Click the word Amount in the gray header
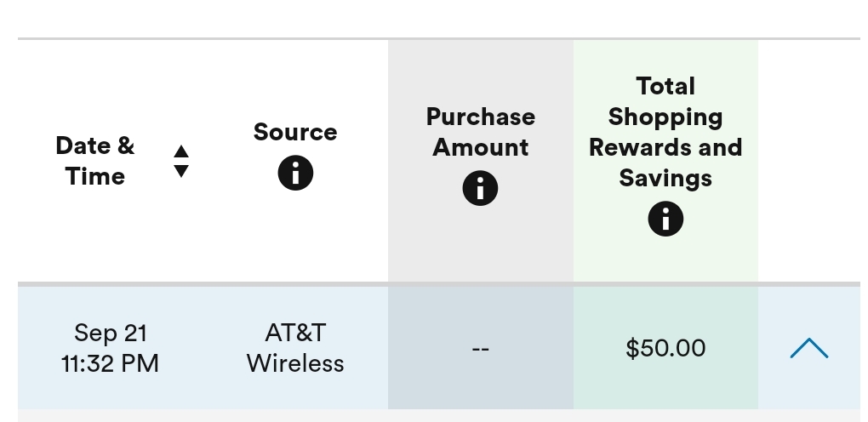 click(481, 147)
